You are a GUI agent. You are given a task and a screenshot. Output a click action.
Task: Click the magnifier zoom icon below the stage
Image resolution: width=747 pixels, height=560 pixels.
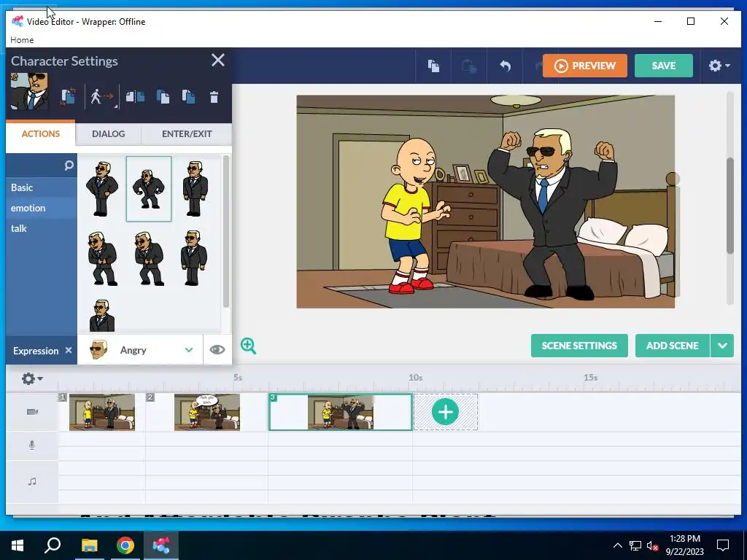[248, 346]
